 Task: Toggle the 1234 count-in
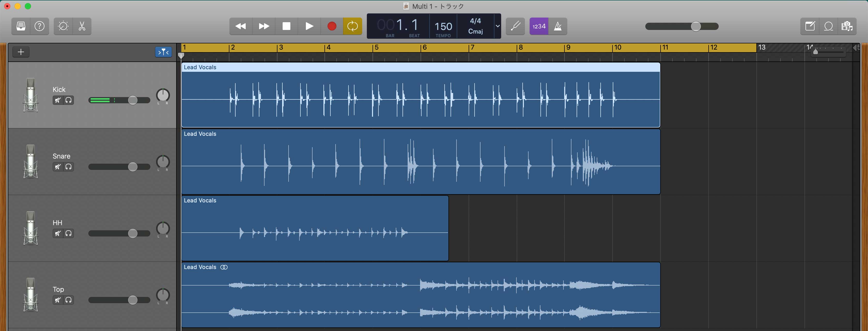[539, 26]
